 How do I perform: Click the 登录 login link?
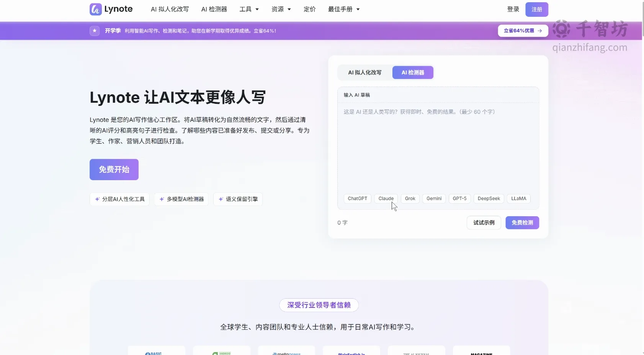[513, 9]
